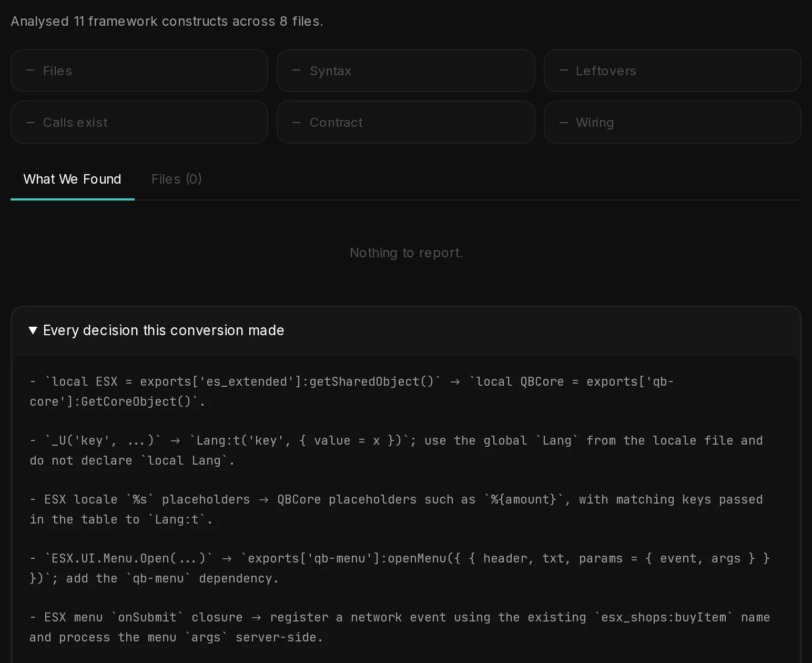
Task: Click the 'Every decision this conversion made' heading
Action: pyautogui.click(x=164, y=330)
